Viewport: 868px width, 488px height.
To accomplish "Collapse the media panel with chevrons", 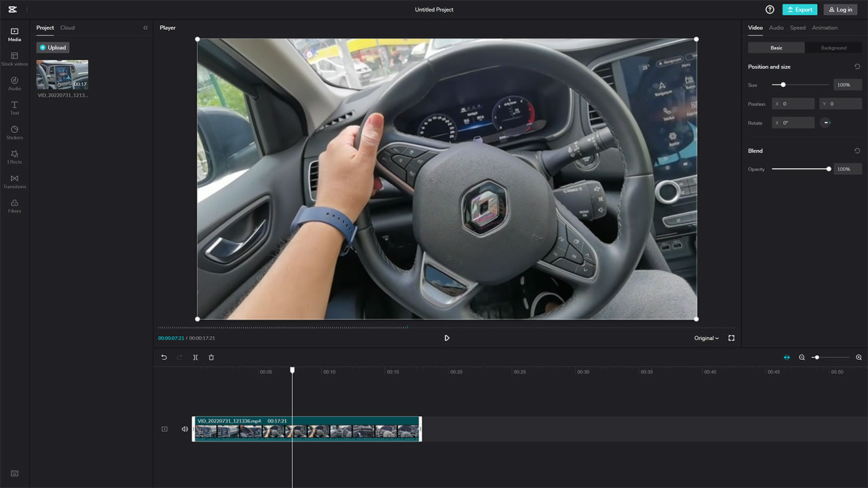I will coord(145,28).
